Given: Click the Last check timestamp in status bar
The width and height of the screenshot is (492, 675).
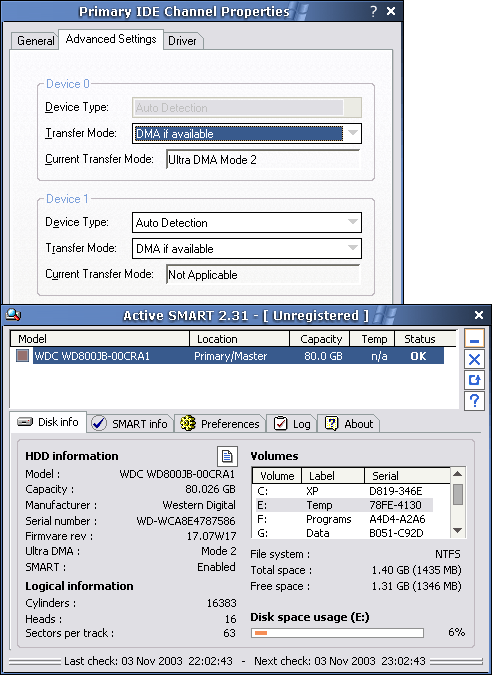Looking at the screenshot, I should coord(148,661).
